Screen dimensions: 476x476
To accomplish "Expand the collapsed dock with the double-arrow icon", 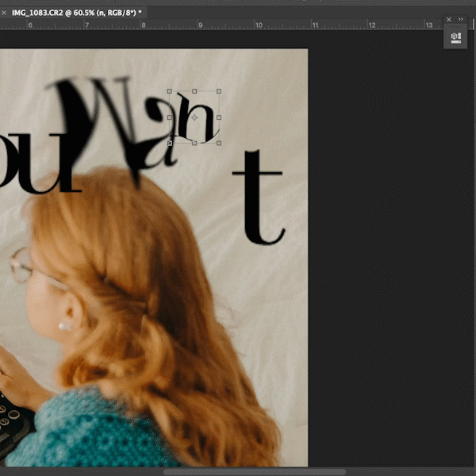I will tap(460, 19).
